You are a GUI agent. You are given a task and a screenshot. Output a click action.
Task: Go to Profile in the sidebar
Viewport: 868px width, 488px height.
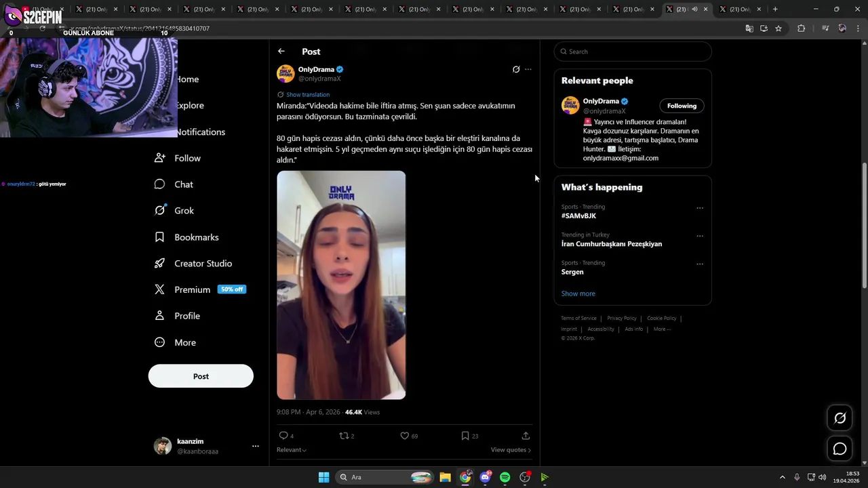tap(177, 316)
